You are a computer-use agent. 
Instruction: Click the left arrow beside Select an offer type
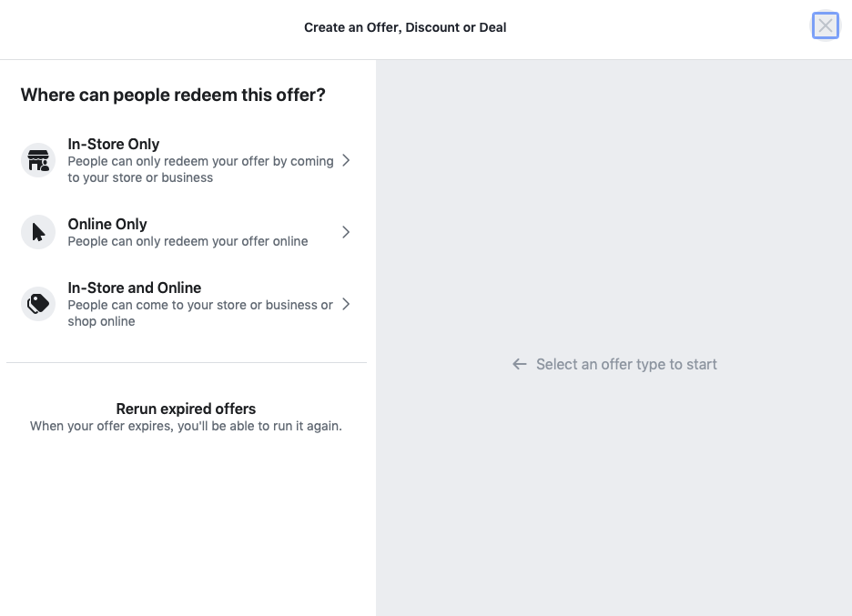click(520, 364)
